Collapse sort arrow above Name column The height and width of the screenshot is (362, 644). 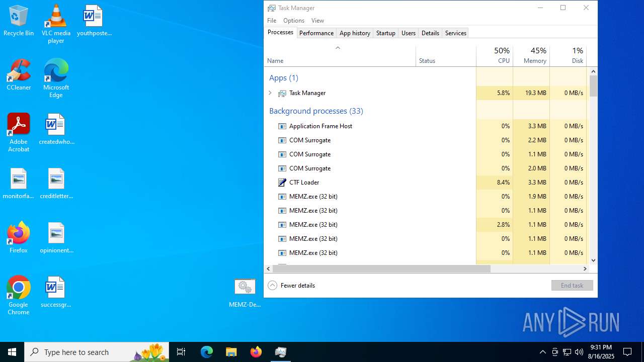(338, 48)
